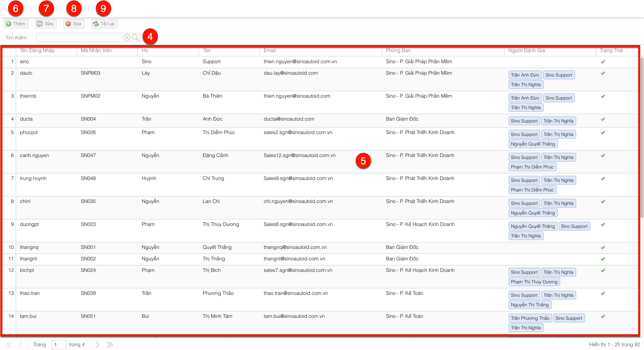Viewport: 644px width, 350px height.
Task: Click the Sửa (edit) button
Action: tap(46, 24)
